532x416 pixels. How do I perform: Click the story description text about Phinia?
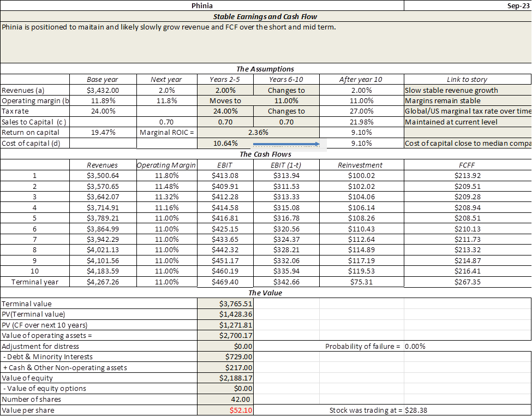coord(169,27)
